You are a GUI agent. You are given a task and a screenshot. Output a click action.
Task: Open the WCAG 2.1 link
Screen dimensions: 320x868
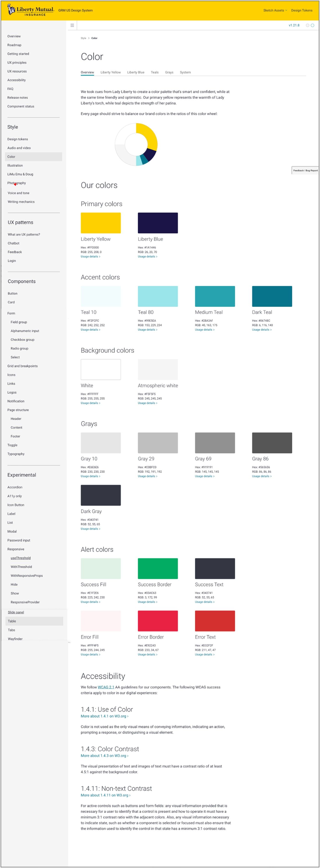point(106,687)
